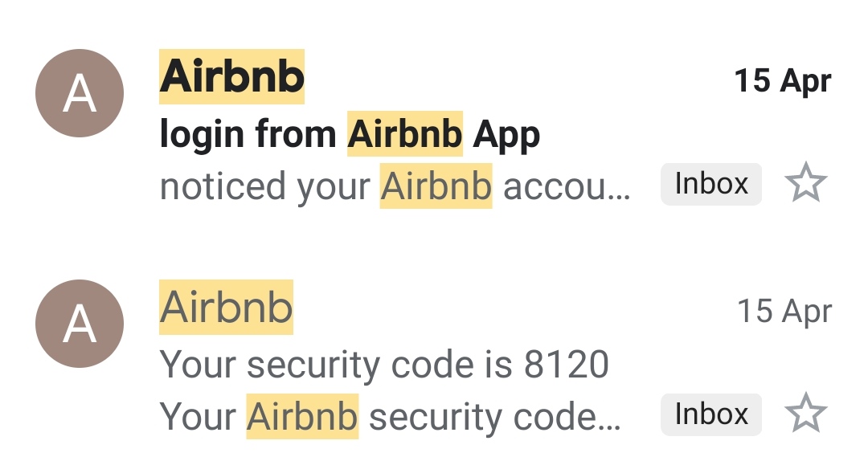Click highlighted Airbnb in the security code snippet
Viewport: 868px width, 457px height.
(x=302, y=417)
